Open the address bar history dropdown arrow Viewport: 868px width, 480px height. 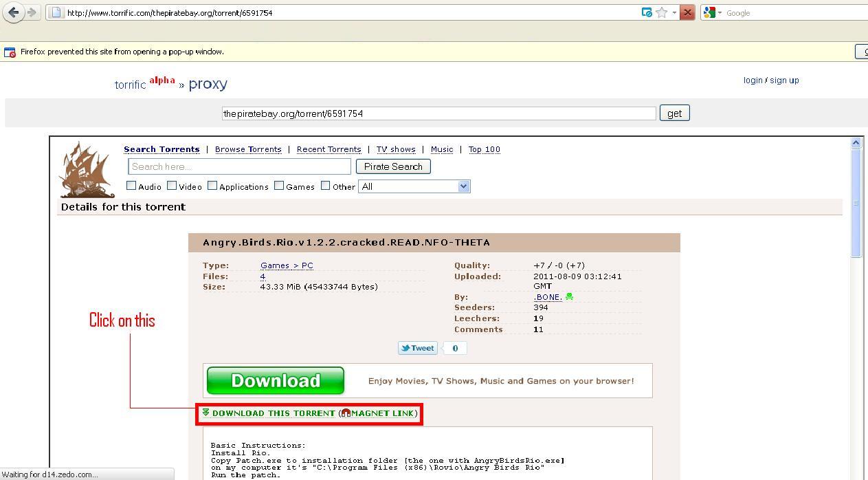coord(674,12)
